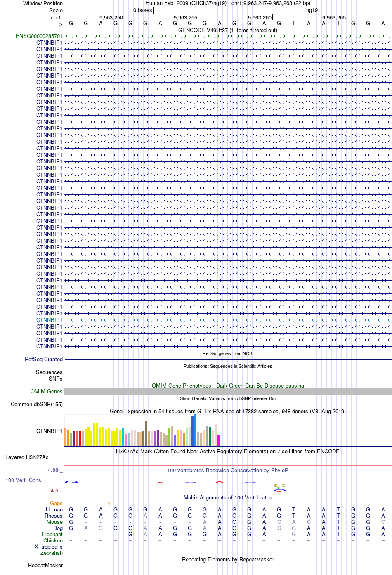Select the Dog species label

click(x=58, y=528)
